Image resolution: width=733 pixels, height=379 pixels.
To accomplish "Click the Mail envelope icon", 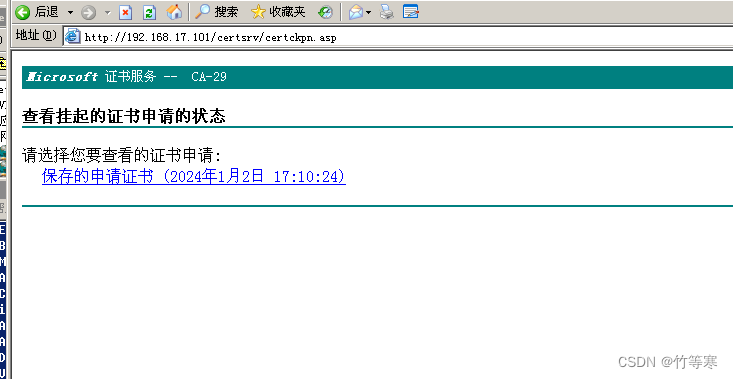I will [356, 12].
